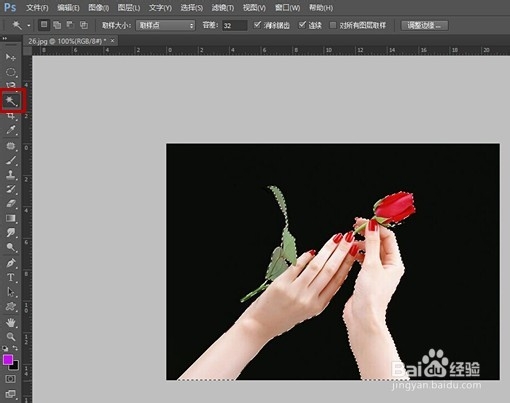
Task: Open the black background color swatch
Action: (x=15, y=367)
